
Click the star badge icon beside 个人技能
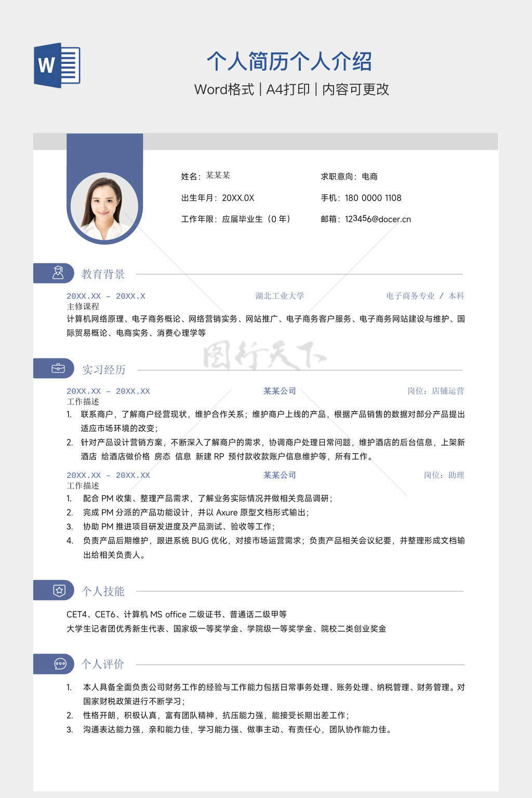(59, 591)
